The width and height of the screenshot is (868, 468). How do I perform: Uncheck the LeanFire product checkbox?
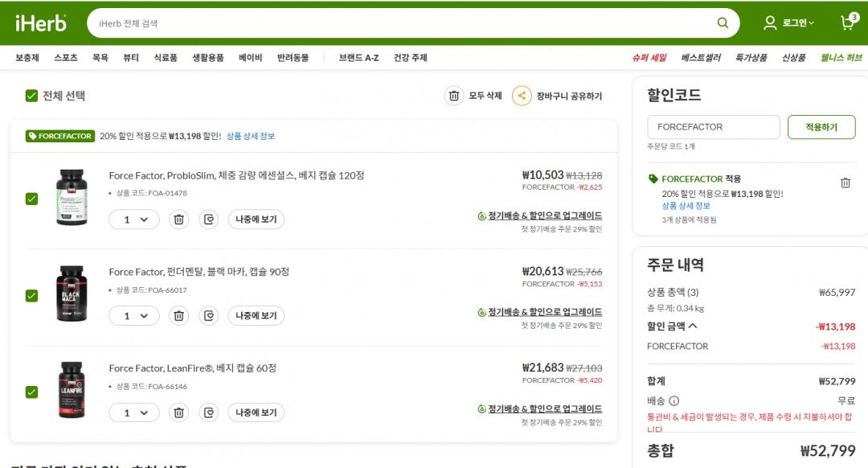pos(31,392)
